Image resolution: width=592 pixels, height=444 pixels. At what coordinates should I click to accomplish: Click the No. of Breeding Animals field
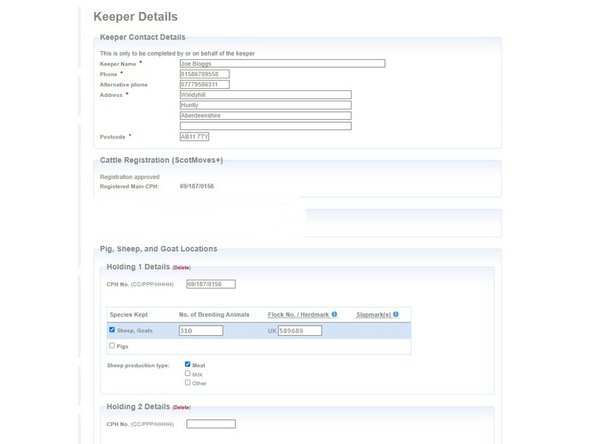tap(201, 331)
